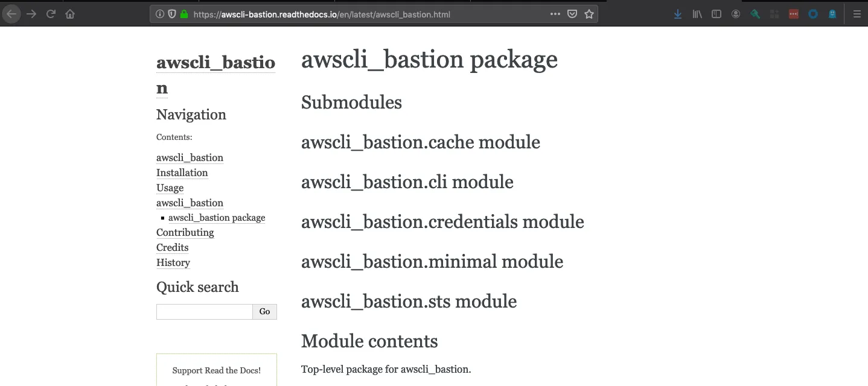Open the green padlock connection info
Viewport: 868px width, 386px height.
pos(184,14)
